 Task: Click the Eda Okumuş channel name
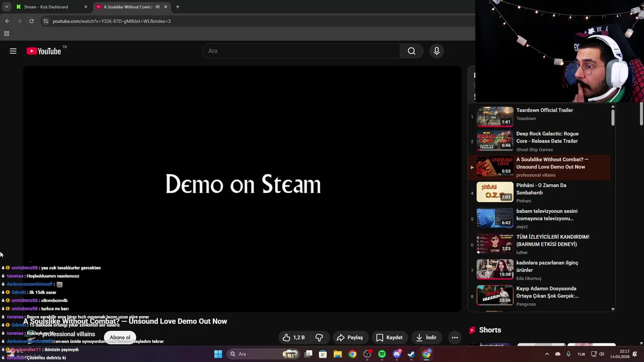(x=529, y=279)
